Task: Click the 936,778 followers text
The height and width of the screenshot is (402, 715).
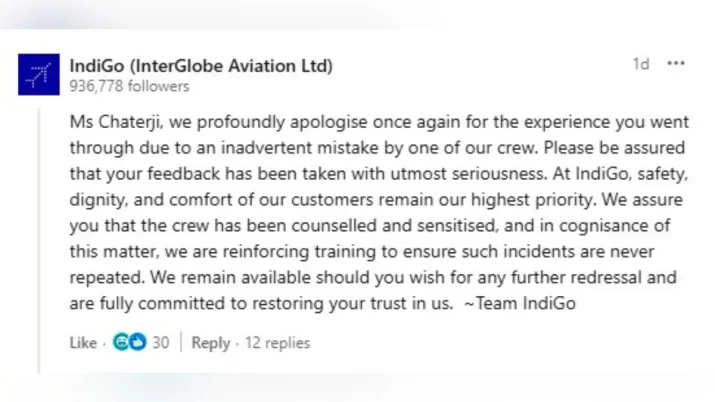Action: (129, 86)
